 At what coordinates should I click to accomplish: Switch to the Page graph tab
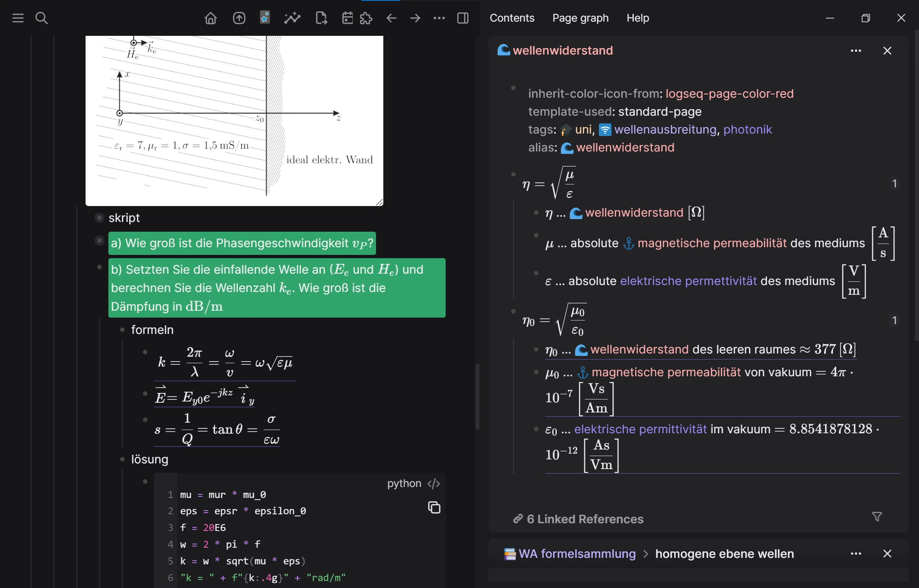580,18
